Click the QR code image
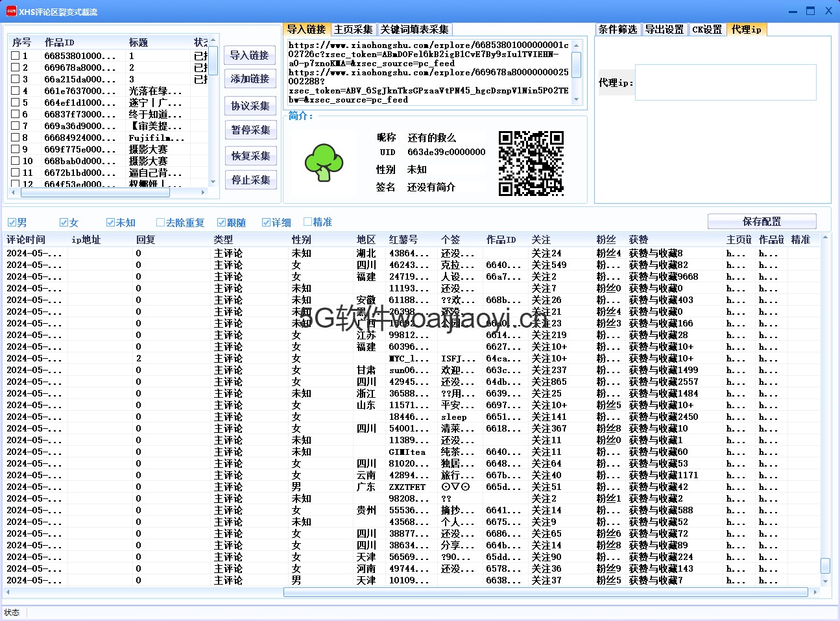 click(531, 163)
